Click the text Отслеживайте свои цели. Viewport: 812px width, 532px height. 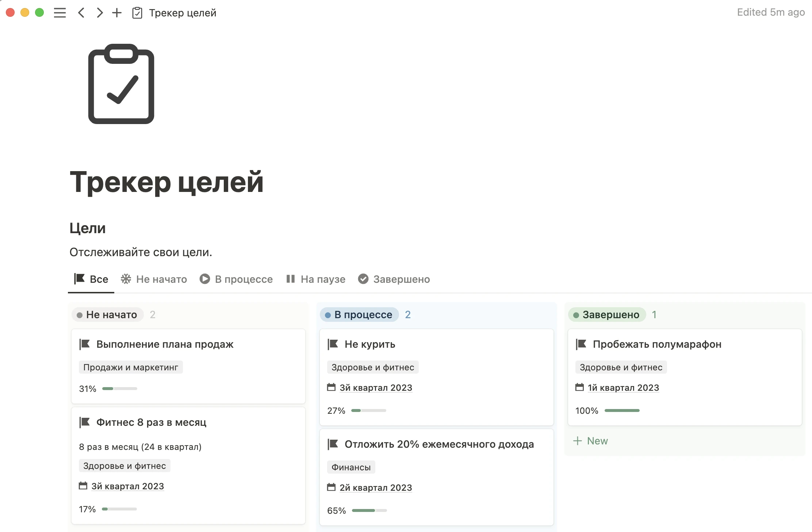click(141, 252)
